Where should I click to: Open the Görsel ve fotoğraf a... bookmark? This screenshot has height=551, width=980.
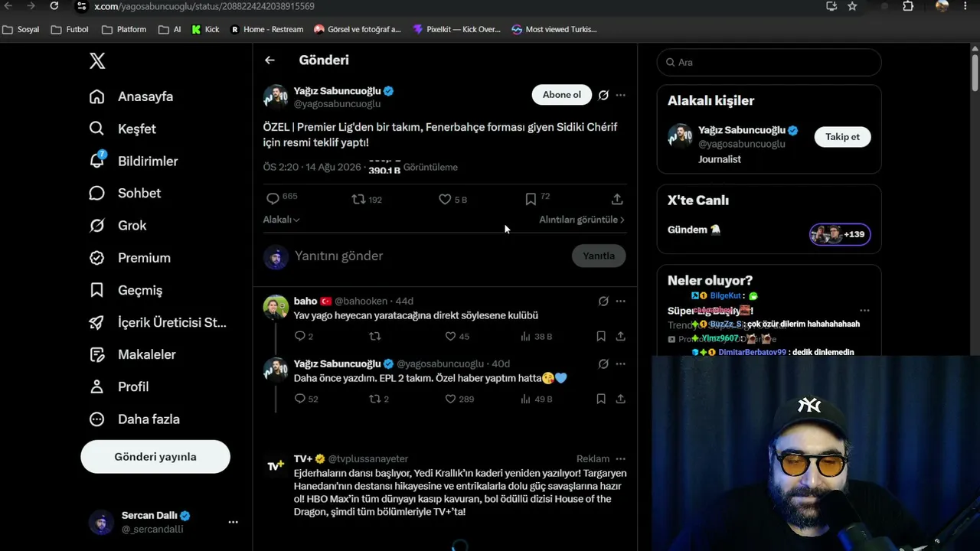click(358, 30)
